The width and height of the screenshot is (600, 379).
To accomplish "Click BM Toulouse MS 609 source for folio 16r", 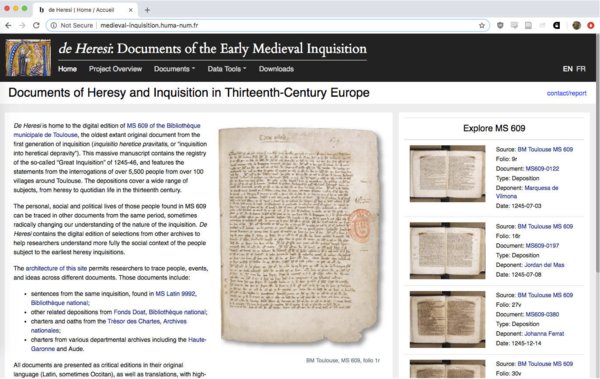I will coord(545,226).
